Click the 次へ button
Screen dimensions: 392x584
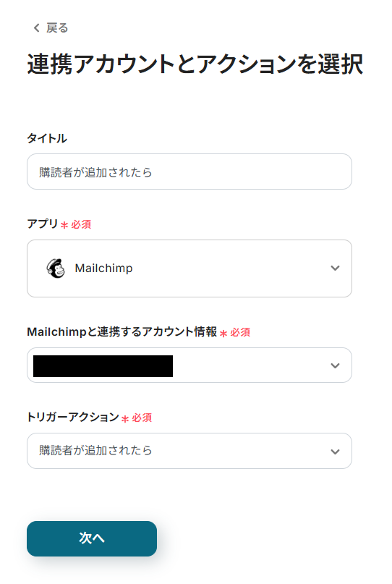92,538
